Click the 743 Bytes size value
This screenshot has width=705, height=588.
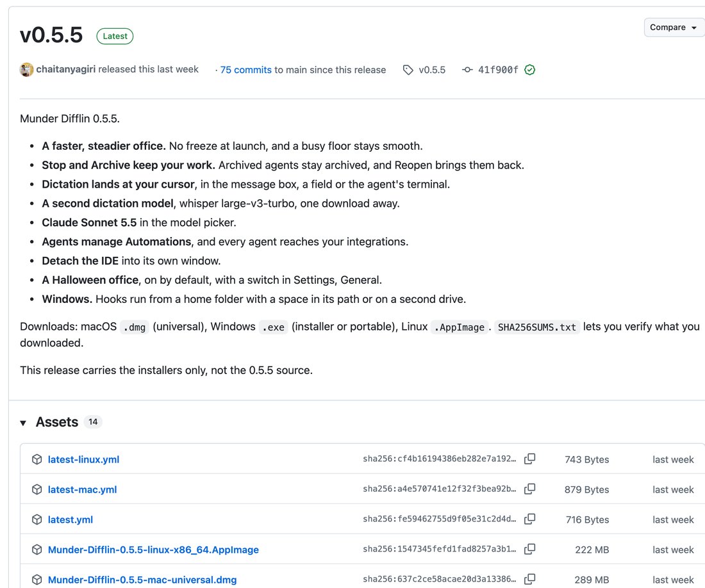pos(586,459)
